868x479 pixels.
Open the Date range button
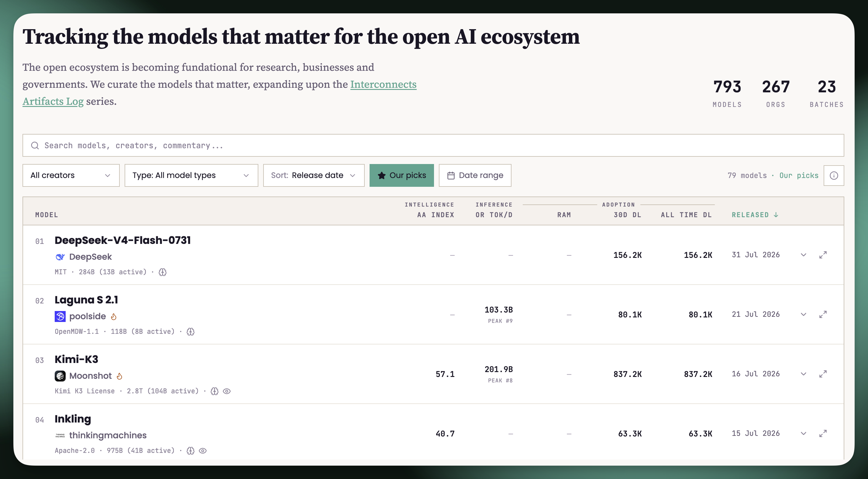[x=475, y=176]
